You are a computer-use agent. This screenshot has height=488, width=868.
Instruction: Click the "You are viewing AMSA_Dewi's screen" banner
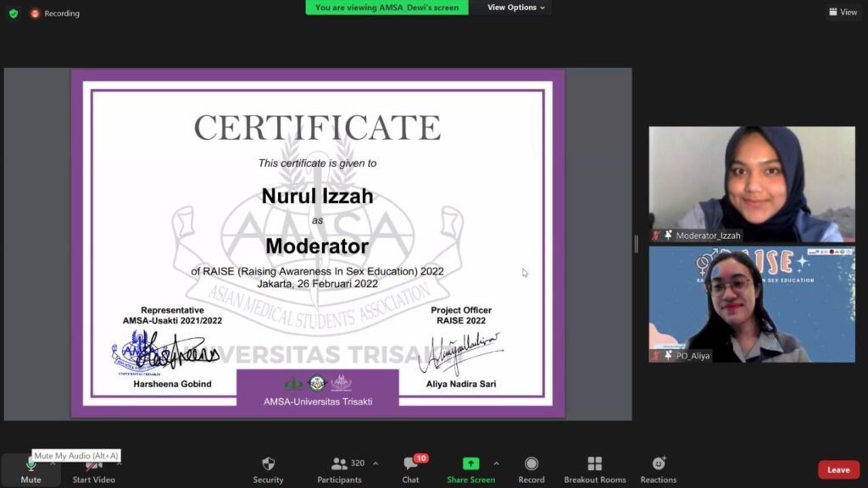pos(387,7)
